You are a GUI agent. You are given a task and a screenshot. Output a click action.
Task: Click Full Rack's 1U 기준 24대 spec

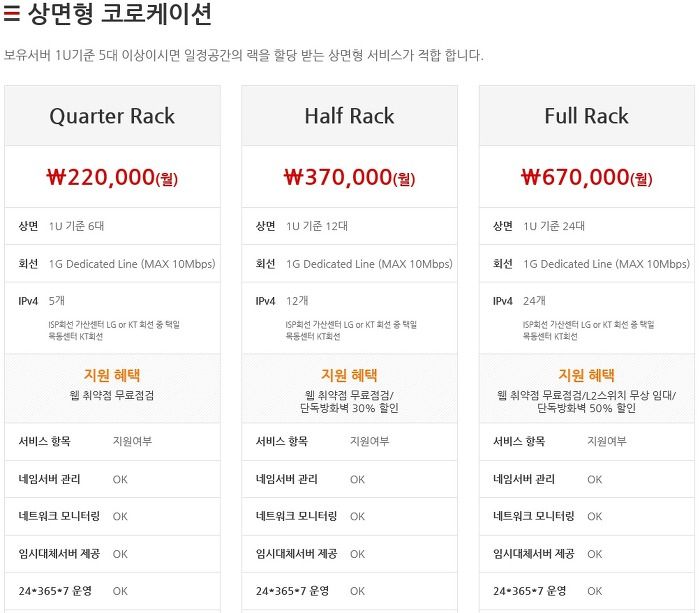(x=555, y=226)
